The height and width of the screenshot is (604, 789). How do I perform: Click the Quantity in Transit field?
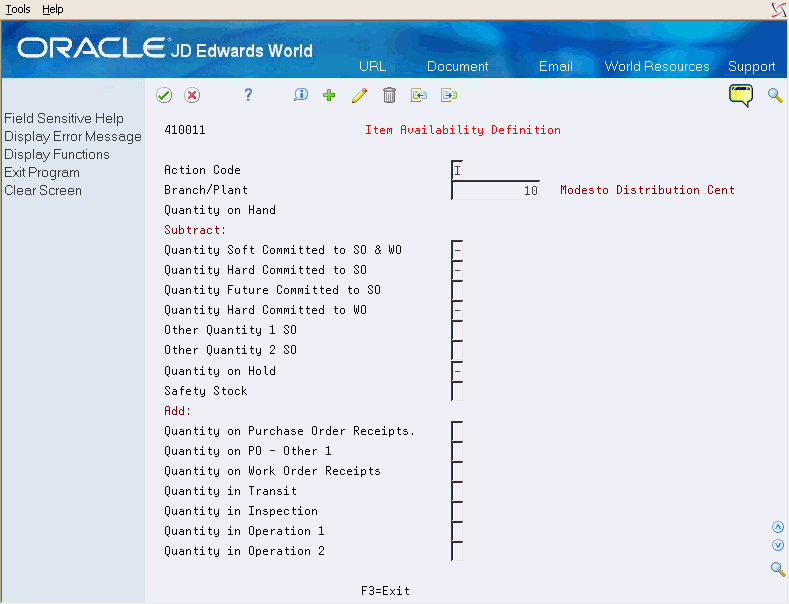pos(457,491)
